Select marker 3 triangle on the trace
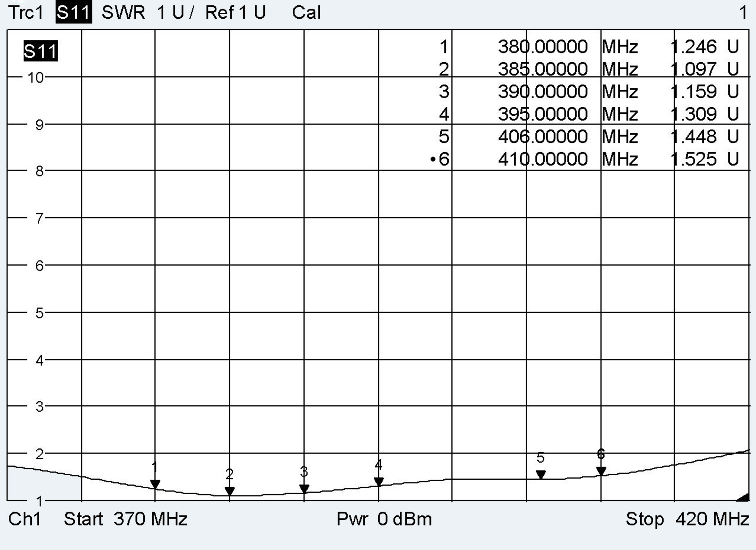 tap(304, 489)
